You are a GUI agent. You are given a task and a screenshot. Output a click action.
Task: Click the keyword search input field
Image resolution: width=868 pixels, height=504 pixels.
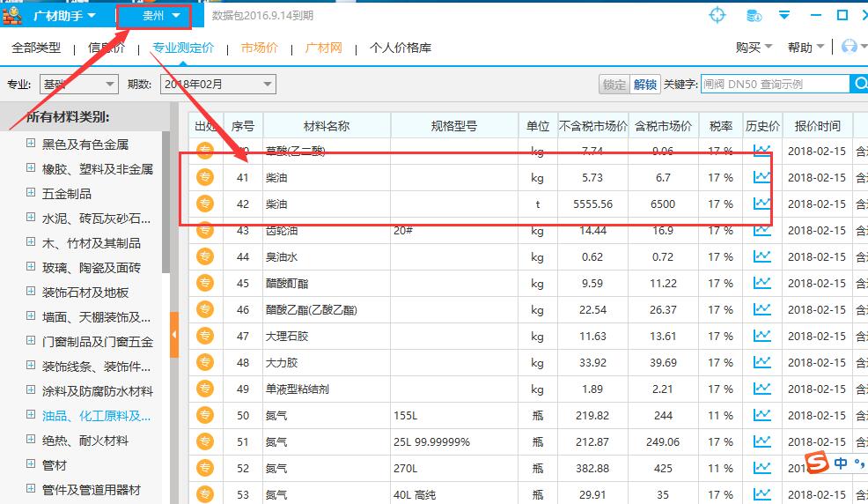point(775,85)
